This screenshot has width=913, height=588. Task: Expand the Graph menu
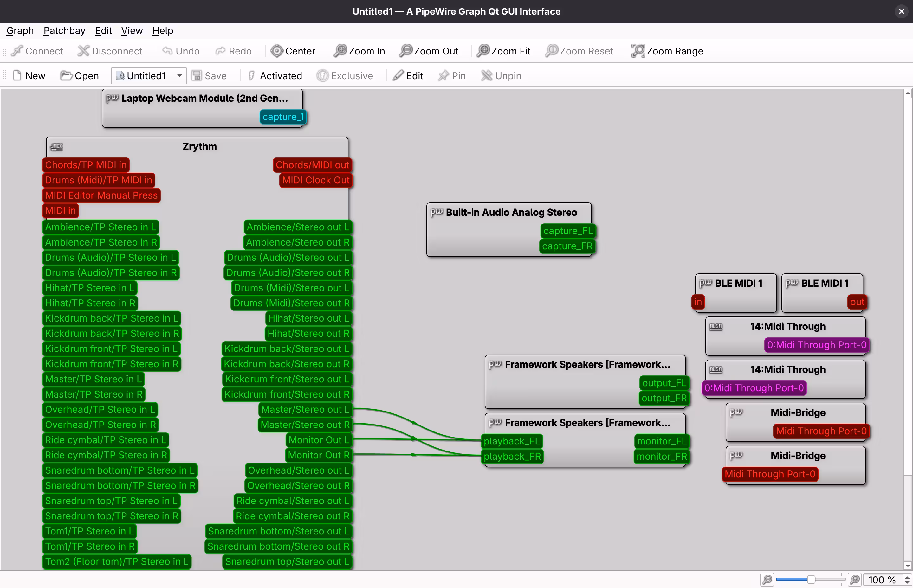[19, 30]
